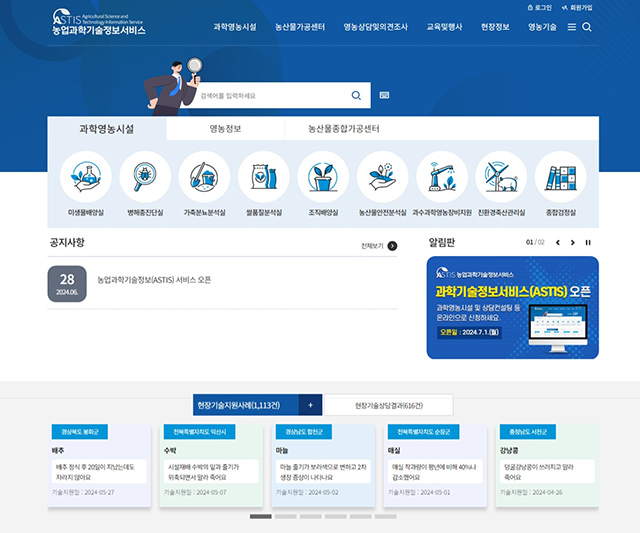Open the 과학영농시설 top menu
The image size is (640, 533).
[x=235, y=27]
